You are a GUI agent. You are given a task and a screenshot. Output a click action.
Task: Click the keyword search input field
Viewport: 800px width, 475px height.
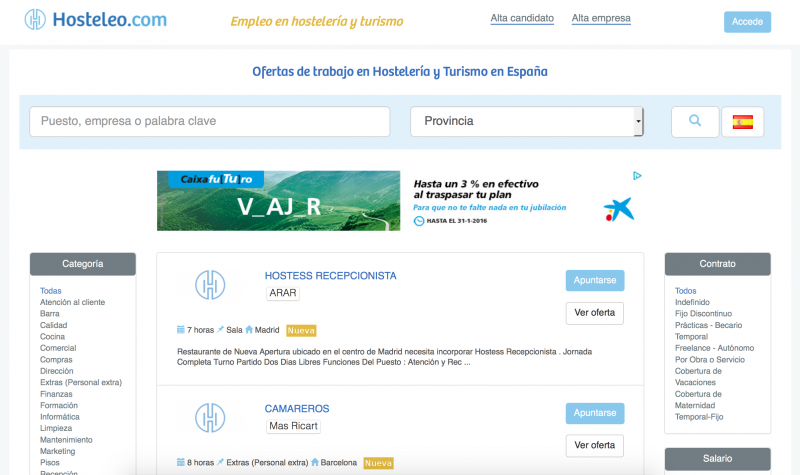coord(209,122)
